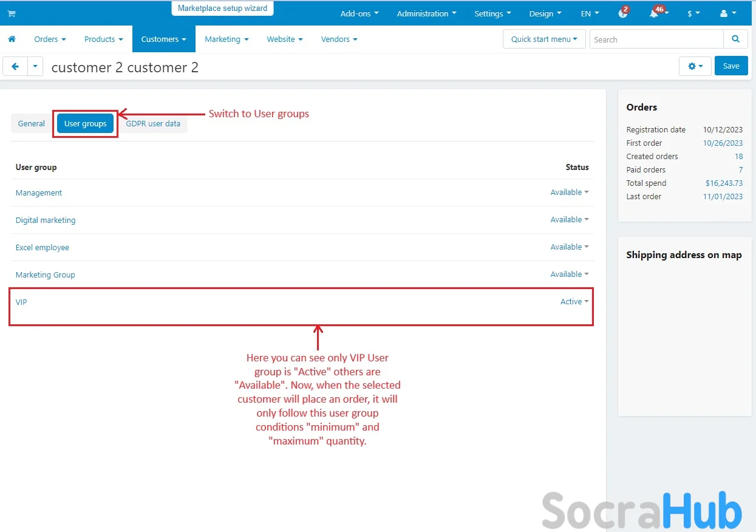The width and height of the screenshot is (756, 532).
Task: Click the customer 2 customer 2 title
Action: [x=125, y=67]
